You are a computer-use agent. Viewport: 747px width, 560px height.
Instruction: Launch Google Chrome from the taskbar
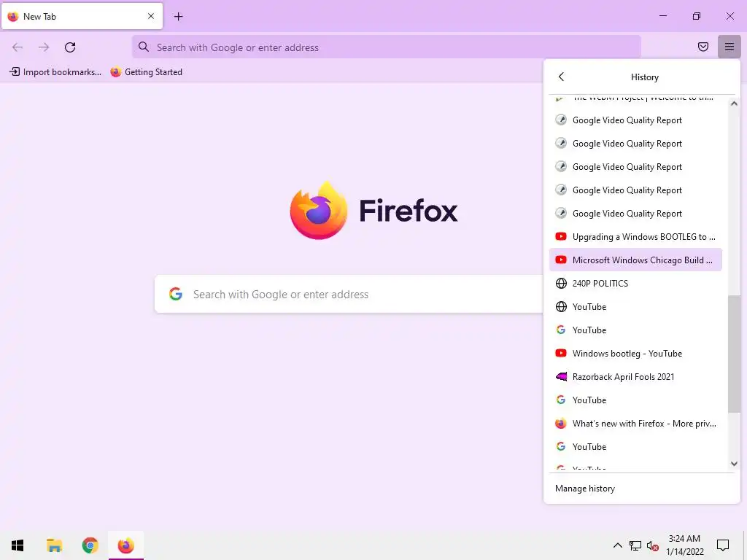[90, 545]
